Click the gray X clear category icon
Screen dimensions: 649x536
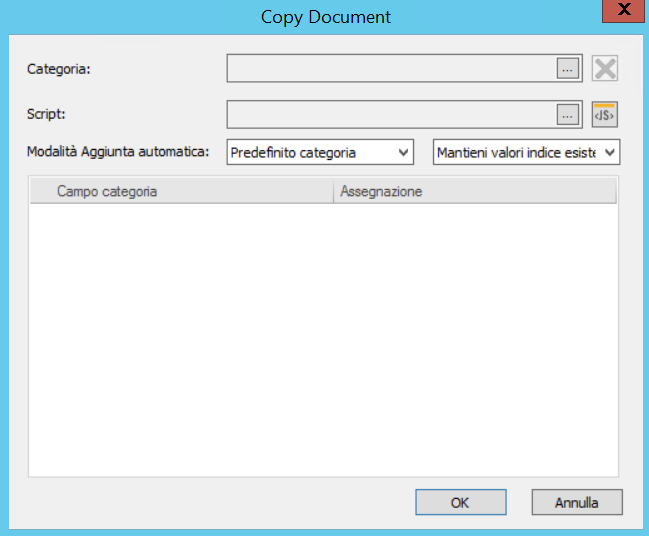[x=605, y=68]
